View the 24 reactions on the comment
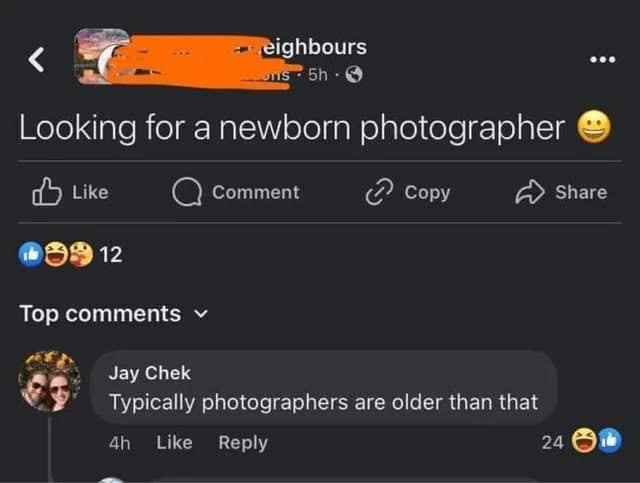 (x=552, y=441)
